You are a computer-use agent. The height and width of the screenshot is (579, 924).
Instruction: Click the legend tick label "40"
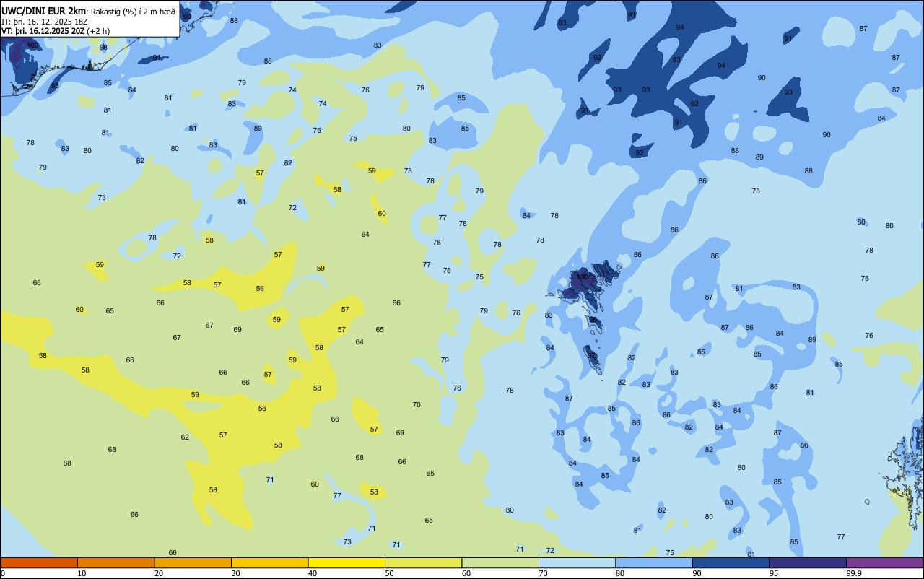tap(312, 573)
